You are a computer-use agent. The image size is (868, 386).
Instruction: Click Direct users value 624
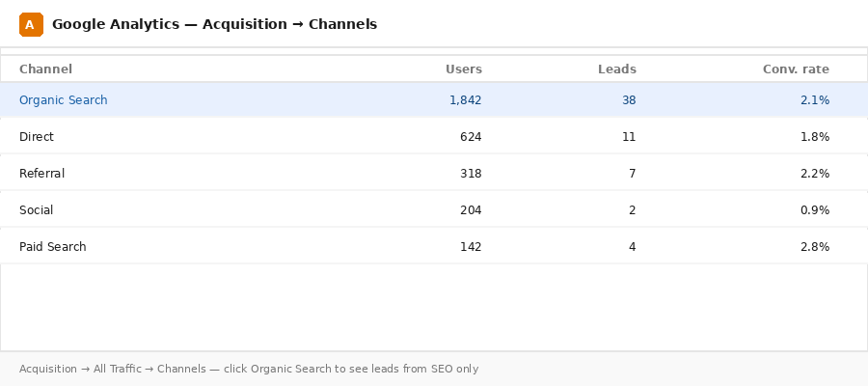471,137
